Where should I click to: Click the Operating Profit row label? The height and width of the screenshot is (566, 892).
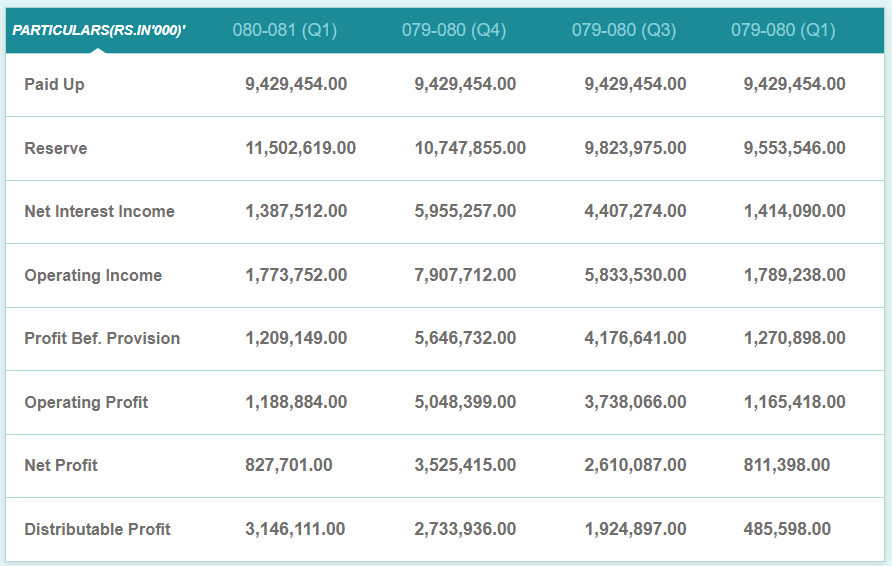tap(86, 402)
